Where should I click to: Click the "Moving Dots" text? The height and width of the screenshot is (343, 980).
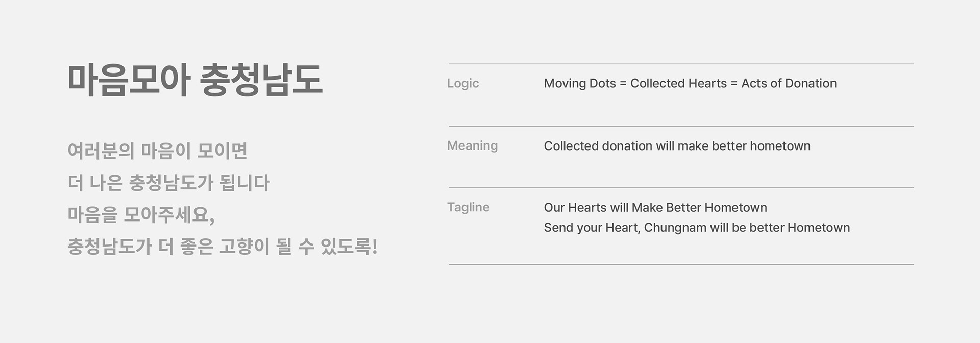[x=580, y=83]
